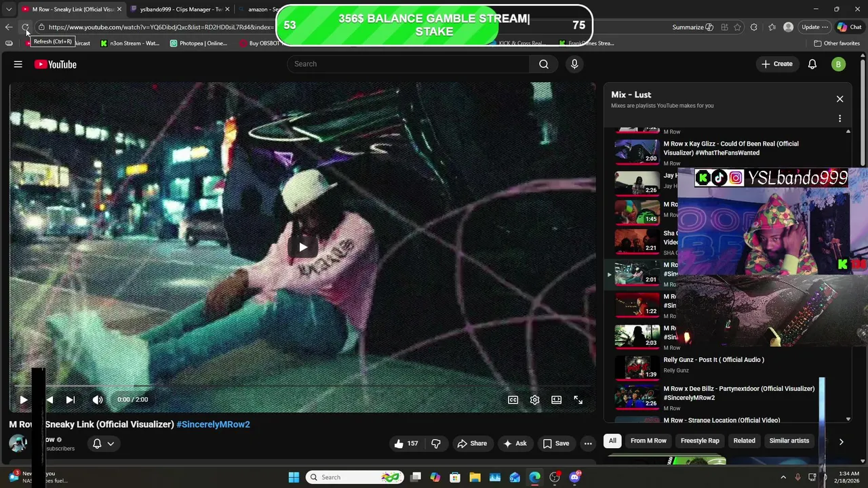Open YouTube notifications bell
The height and width of the screenshot is (488, 868).
[x=812, y=64]
